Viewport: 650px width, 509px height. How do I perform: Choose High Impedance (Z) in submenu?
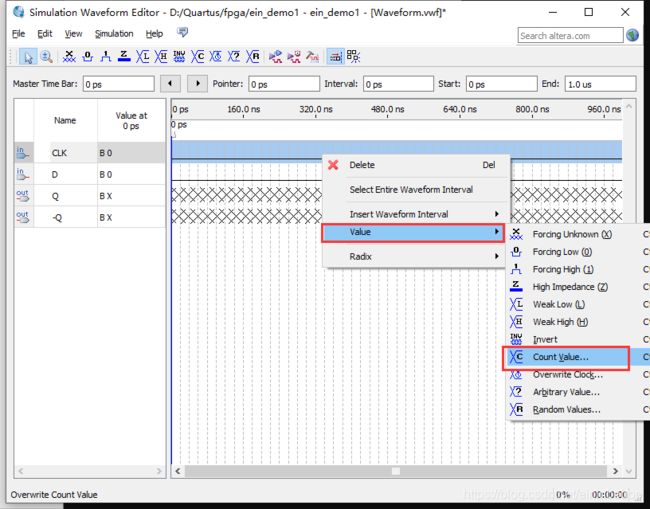[x=577, y=287]
